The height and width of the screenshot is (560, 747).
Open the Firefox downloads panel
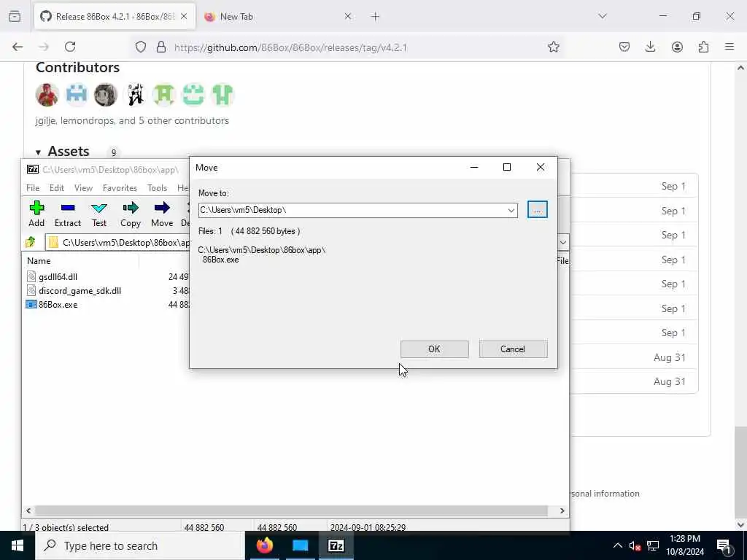click(x=650, y=47)
